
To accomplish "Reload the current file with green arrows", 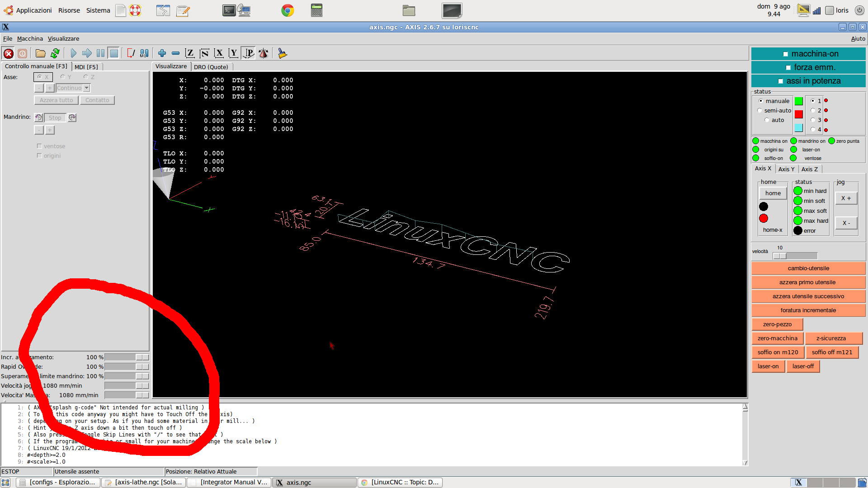I will 55,54.
